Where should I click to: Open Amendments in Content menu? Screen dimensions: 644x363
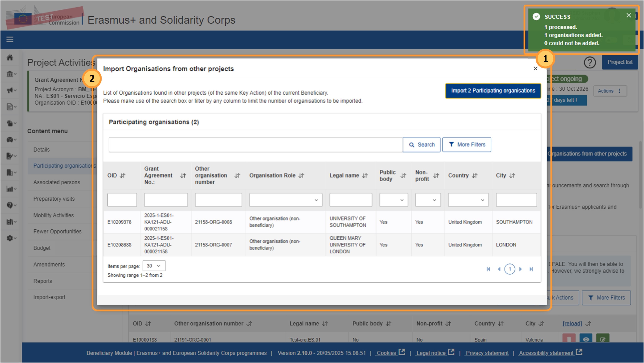pyautogui.click(x=49, y=264)
